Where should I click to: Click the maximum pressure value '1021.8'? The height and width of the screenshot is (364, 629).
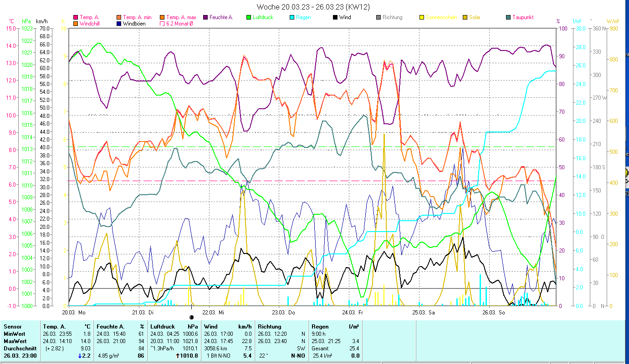click(190, 341)
